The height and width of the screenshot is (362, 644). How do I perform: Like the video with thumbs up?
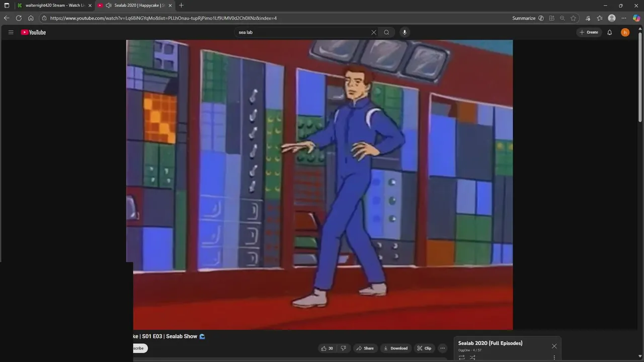(327, 348)
